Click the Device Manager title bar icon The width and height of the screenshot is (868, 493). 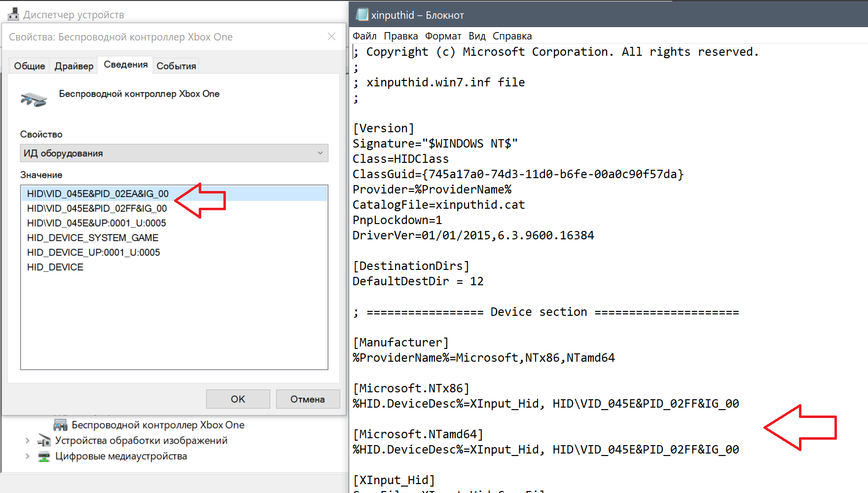pos(13,14)
